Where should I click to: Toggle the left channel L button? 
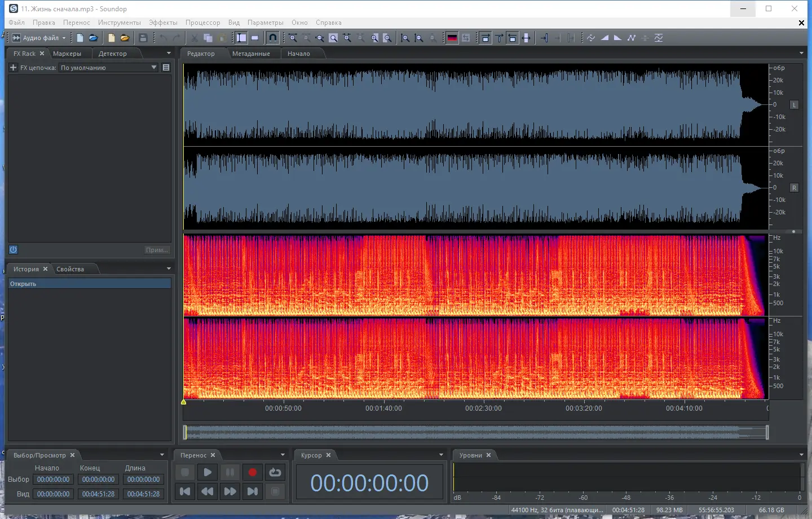pos(795,105)
